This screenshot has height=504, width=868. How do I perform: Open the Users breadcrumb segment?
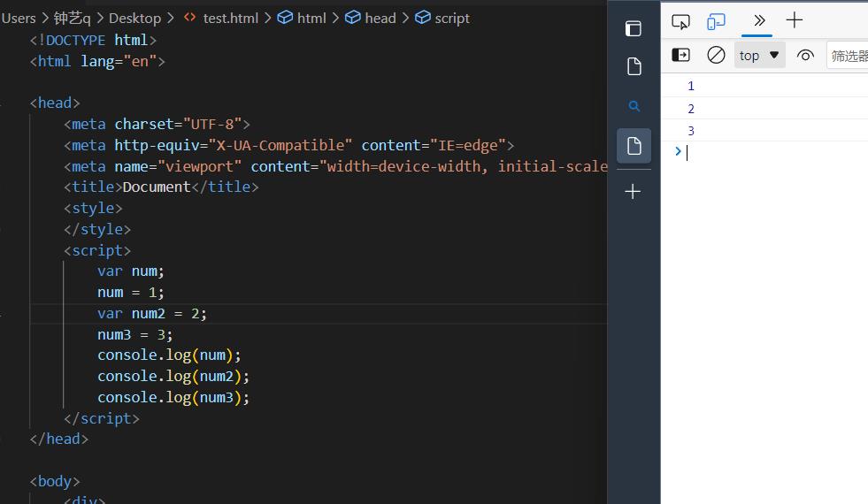pos(19,19)
